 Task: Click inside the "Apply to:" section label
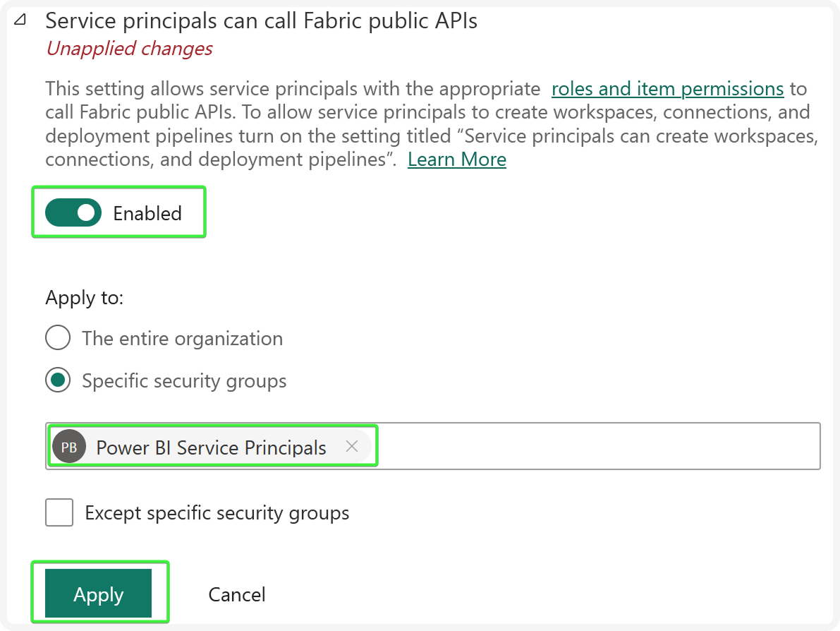(84, 297)
